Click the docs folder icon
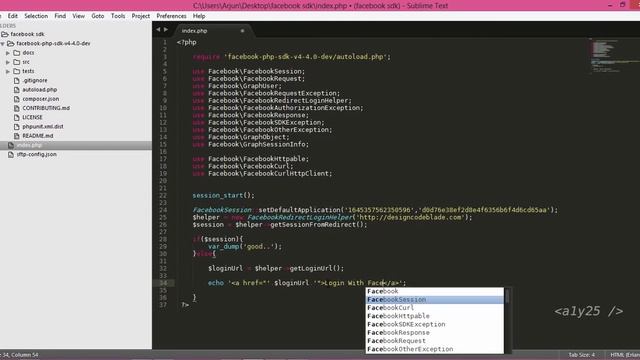 click(16, 53)
